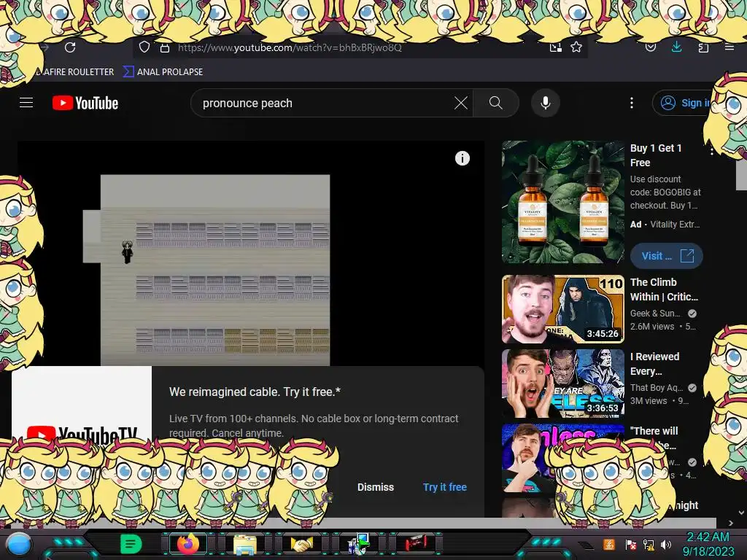Clear the YouTube search query
Viewport: 747px width, 560px height.
point(461,103)
